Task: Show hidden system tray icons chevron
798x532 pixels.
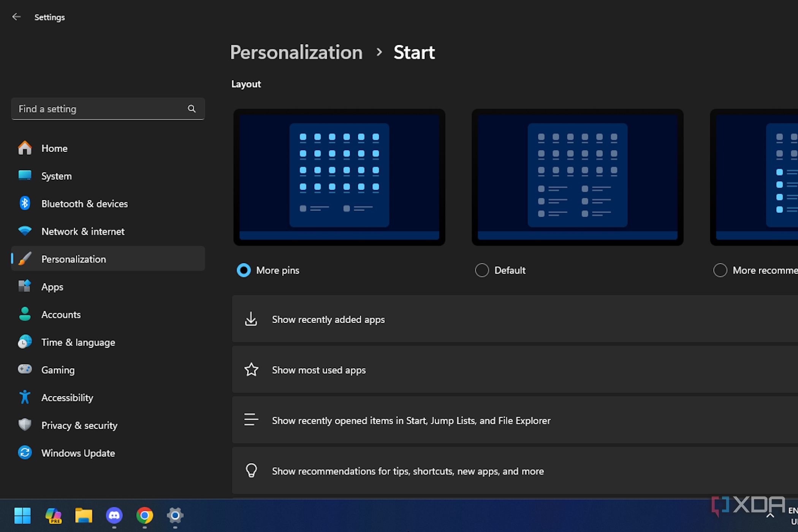Action: click(x=770, y=516)
